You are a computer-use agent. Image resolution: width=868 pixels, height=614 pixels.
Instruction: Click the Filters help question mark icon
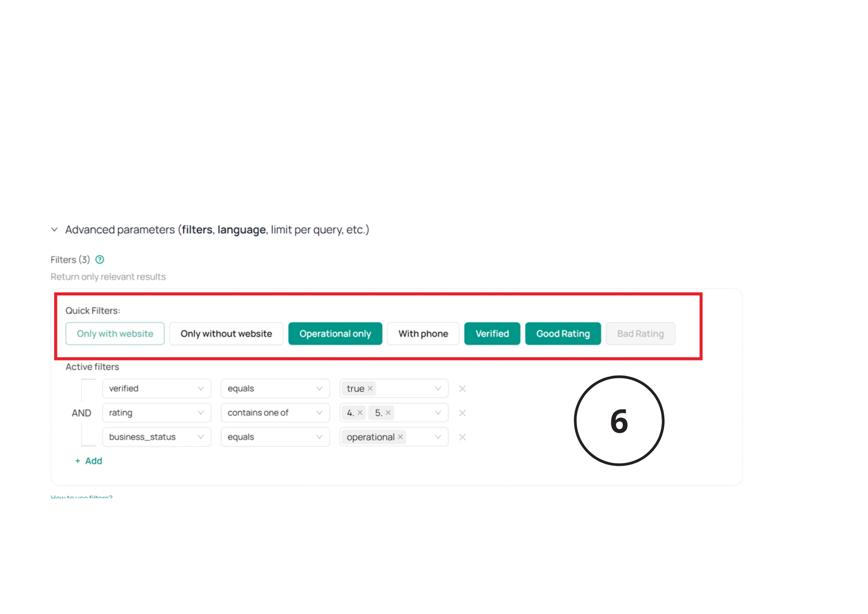click(100, 260)
